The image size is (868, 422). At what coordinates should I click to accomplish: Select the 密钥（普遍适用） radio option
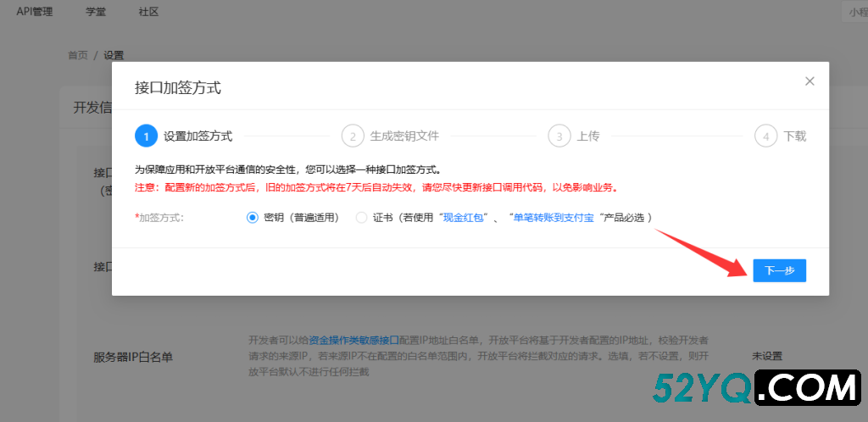click(x=253, y=218)
